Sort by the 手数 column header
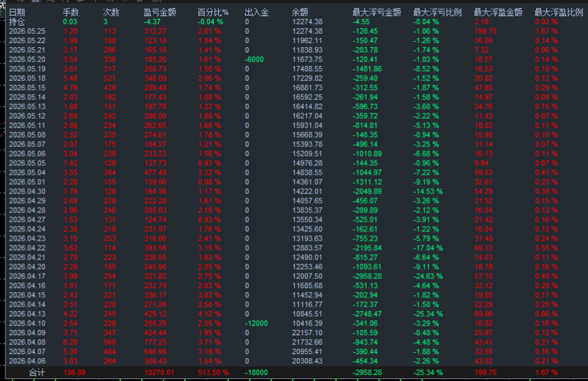Viewport: 588px width, 381px height. coord(70,12)
